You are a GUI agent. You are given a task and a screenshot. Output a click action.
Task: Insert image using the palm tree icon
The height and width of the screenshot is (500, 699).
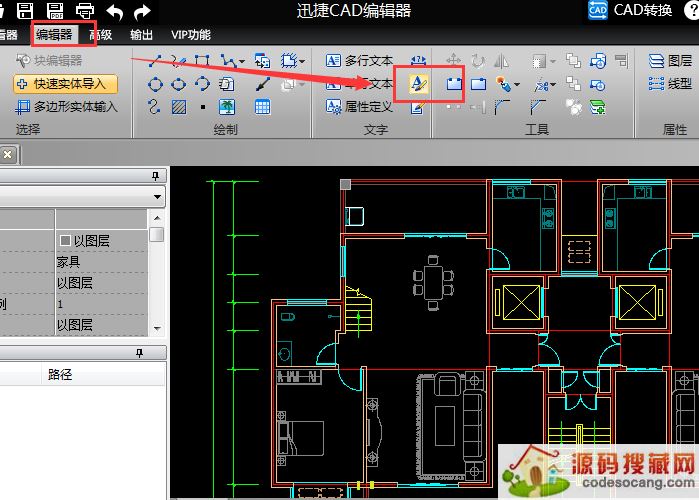click(228, 106)
